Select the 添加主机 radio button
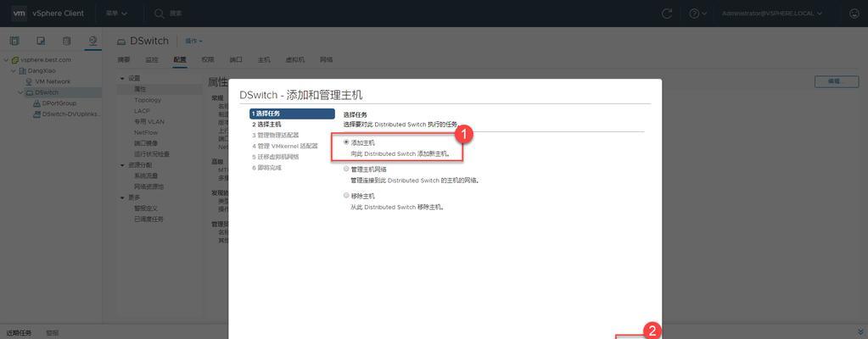Image resolution: width=868 pixels, height=339 pixels. [346, 142]
